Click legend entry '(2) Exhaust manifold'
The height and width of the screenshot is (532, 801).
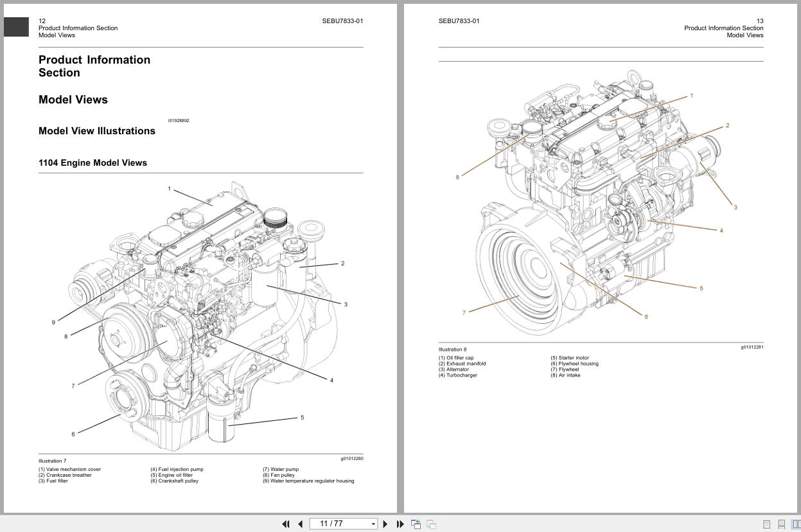pyautogui.click(x=462, y=364)
